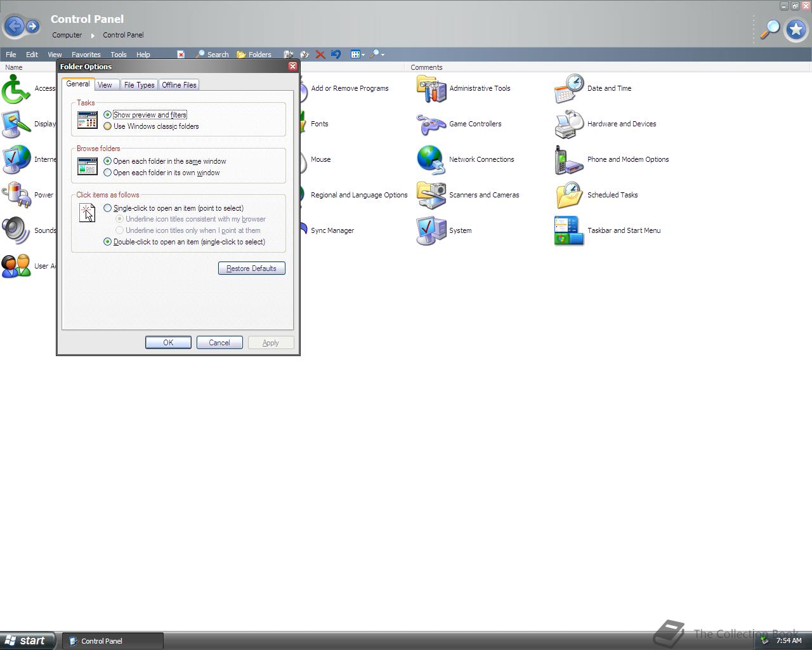
Task: Select the General tab
Action: click(x=78, y=84)
